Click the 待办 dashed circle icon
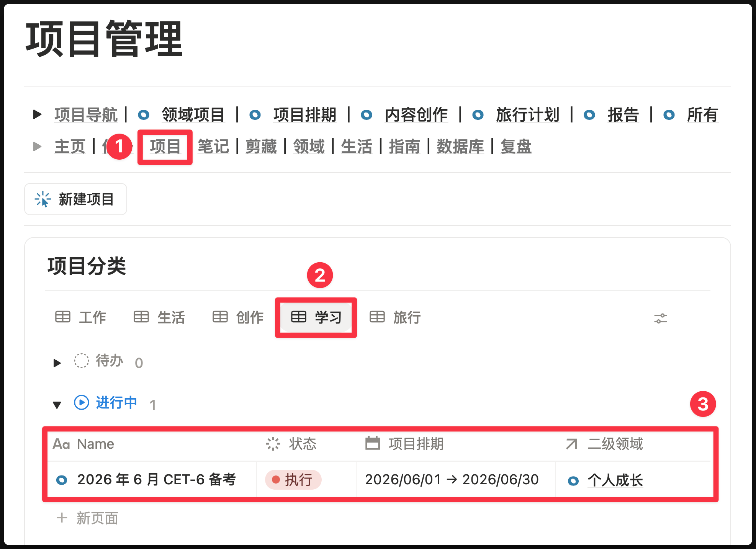 coord(82,361)
